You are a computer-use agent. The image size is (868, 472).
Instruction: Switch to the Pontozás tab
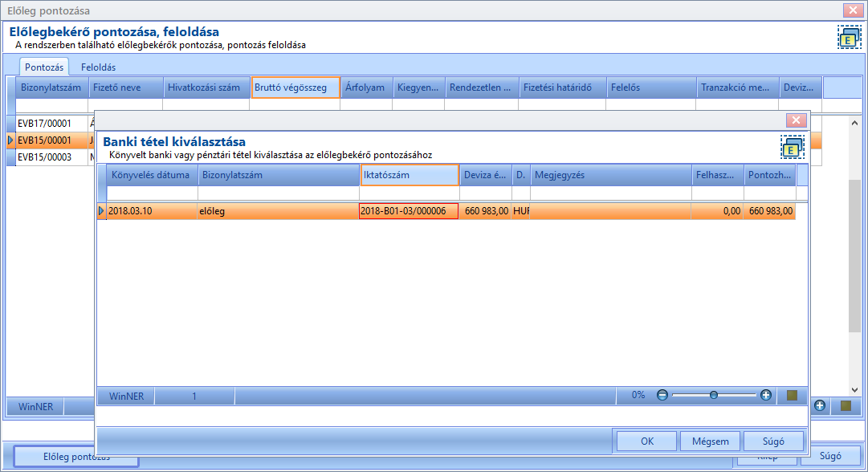[44, 67]
